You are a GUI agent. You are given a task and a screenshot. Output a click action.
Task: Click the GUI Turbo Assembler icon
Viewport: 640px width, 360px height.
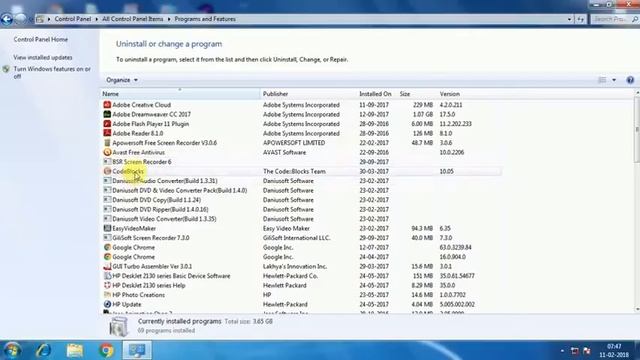pyautogui.click(x=107, y=266)
